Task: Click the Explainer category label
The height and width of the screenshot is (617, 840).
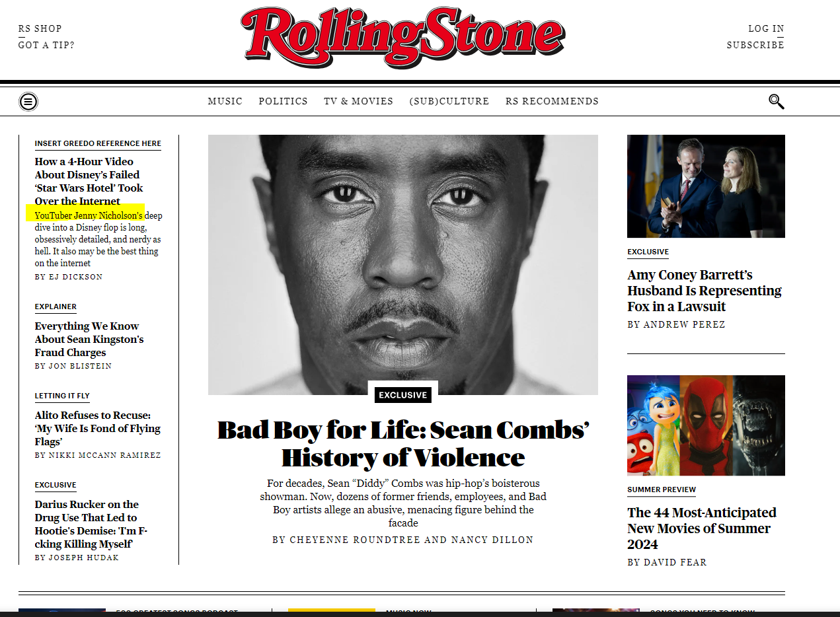Action: point(56,307)
